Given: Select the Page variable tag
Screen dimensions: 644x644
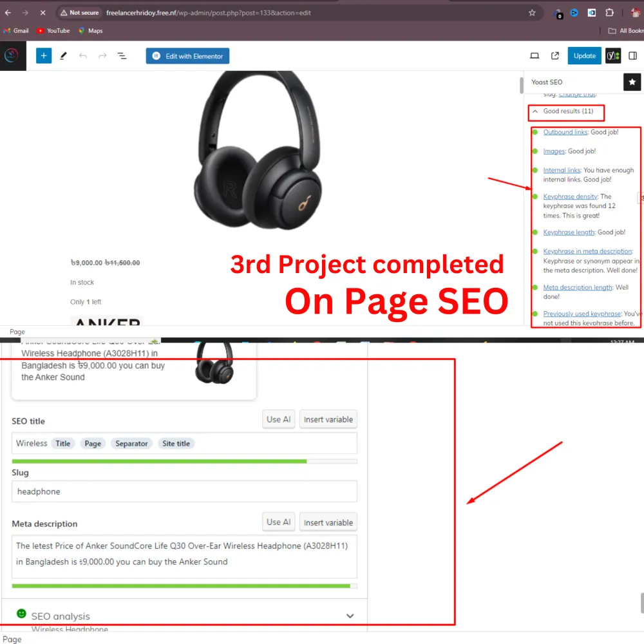Looking at the screenshot, I should pos(93,444).
